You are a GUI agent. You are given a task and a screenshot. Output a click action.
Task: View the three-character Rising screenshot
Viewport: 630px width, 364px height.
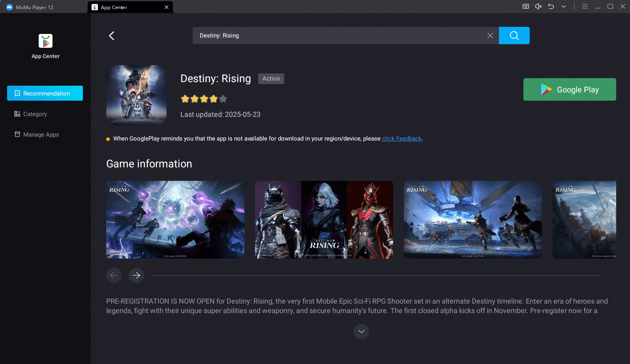(x=324, y=220)
